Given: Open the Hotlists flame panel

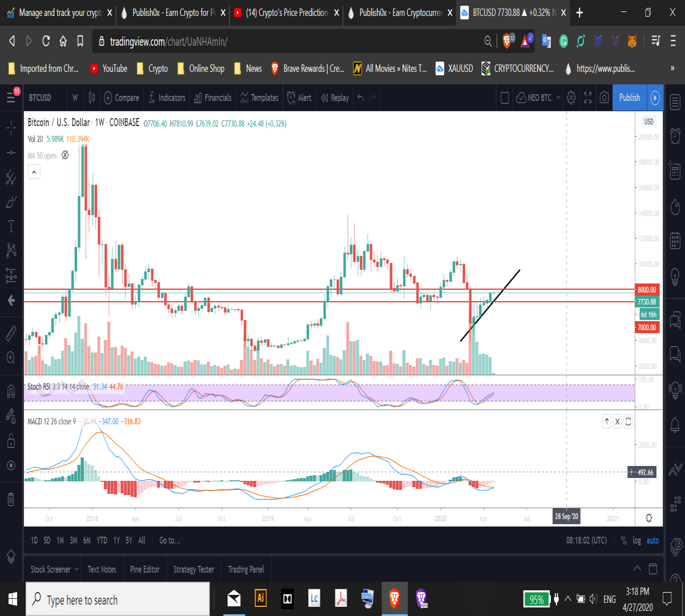Looking at the screenshot, I should (675, 205).
